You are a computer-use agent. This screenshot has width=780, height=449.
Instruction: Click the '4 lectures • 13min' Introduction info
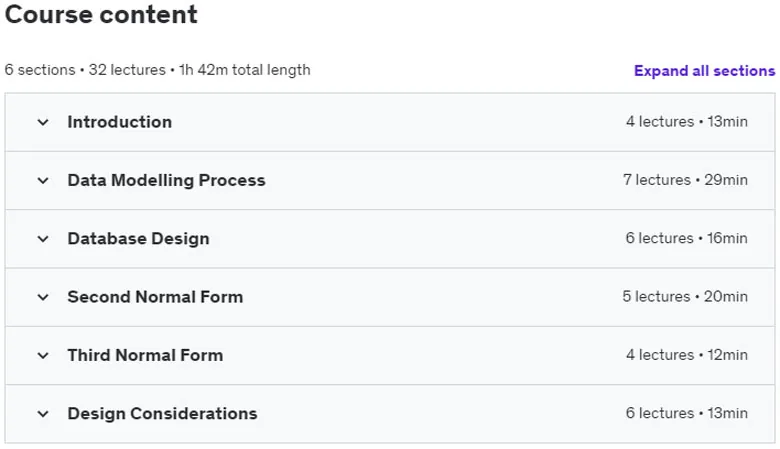point(686,121)
